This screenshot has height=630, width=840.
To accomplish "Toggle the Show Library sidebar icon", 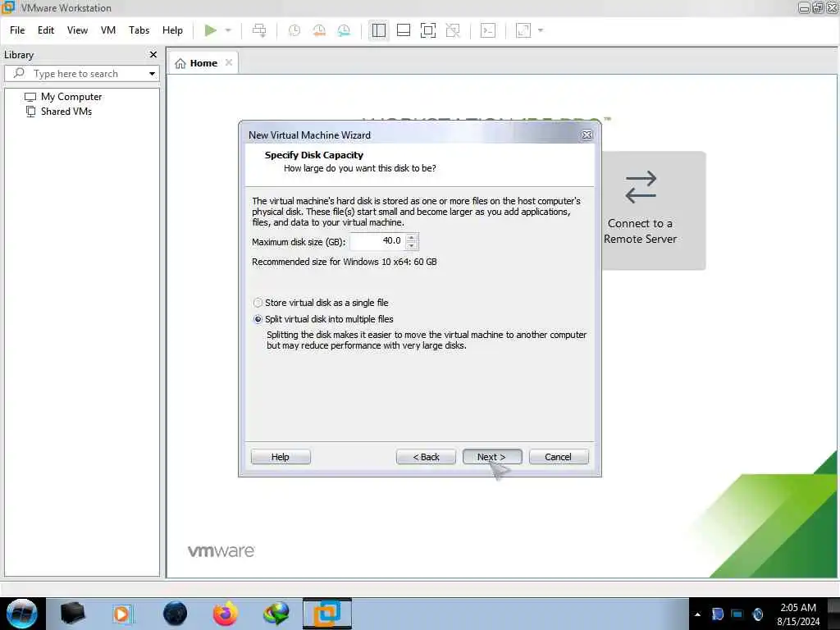I will 379,30.
